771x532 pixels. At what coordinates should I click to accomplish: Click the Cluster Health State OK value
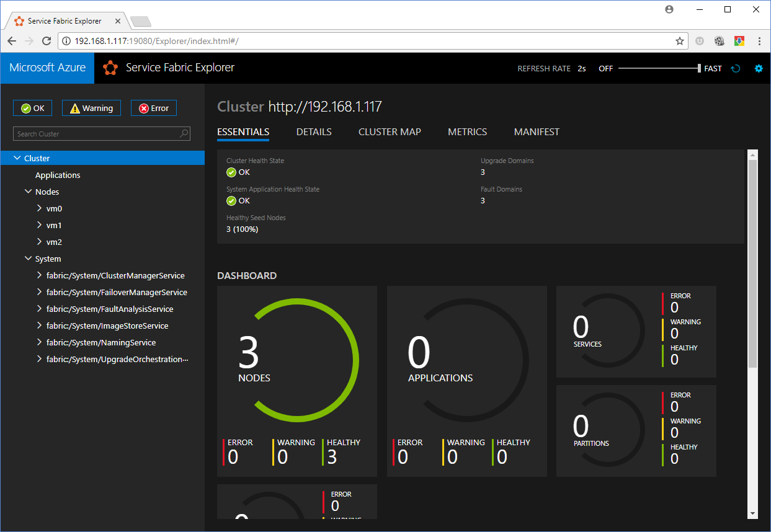click(x=238, y=172)
